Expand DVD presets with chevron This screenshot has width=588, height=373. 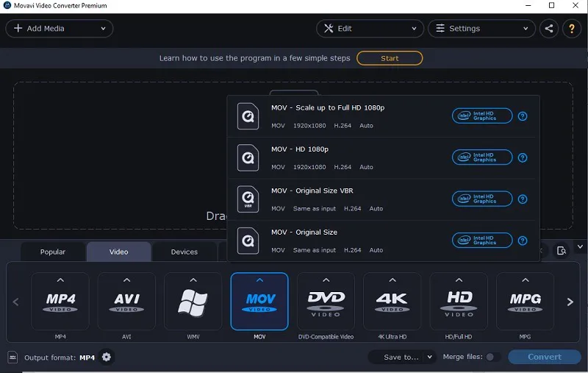[x=326, y=280]
